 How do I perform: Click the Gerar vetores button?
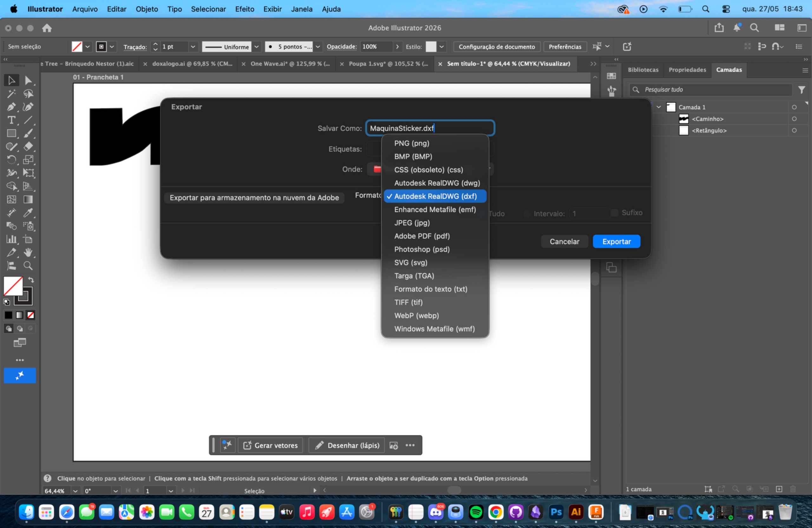pyautogui.click(x=270, y=445)
